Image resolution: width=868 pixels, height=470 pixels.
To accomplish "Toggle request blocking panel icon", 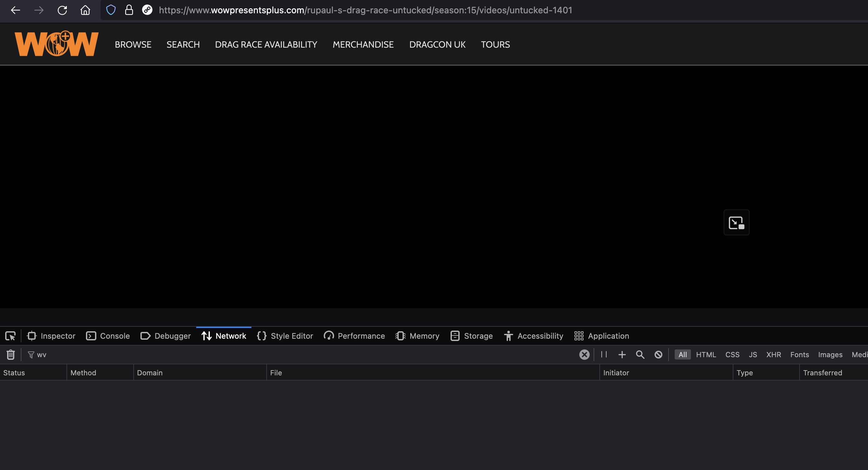I will click(658, 355).
